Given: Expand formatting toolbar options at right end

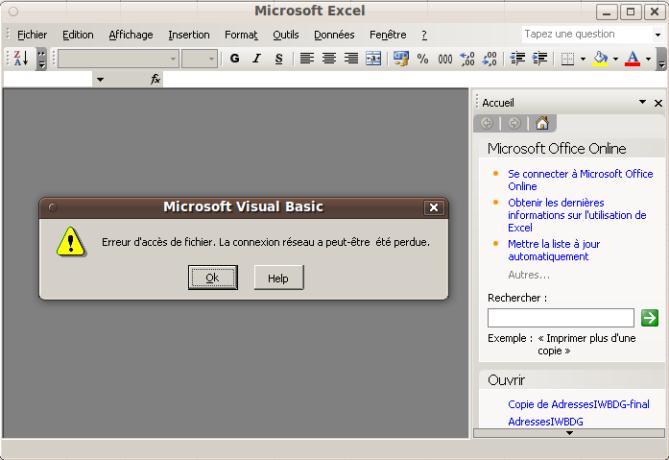Looking at the screenshot, I should coord(661,58).
